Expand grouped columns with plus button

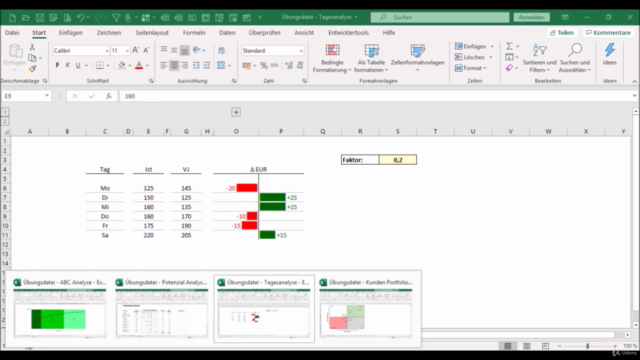coord(236,112)
